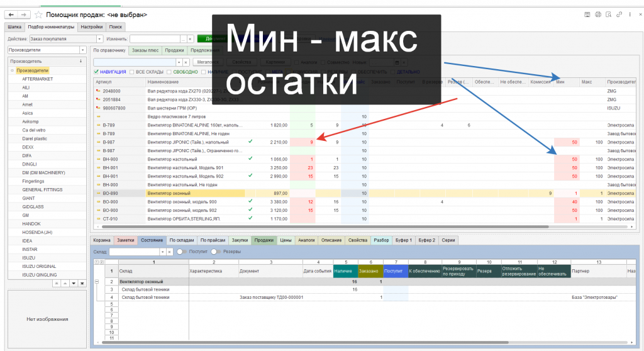Clear the Склад field with x button

click(169, 252)
